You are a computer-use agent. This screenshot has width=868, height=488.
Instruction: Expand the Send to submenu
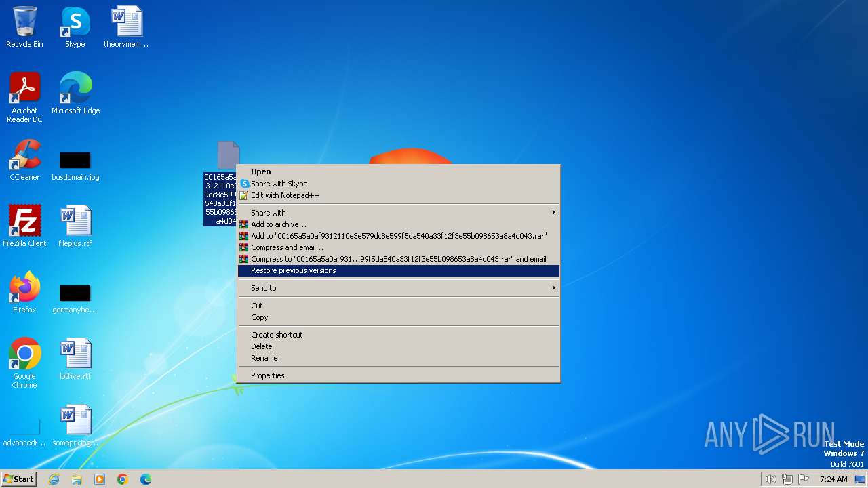pos(399,288)
